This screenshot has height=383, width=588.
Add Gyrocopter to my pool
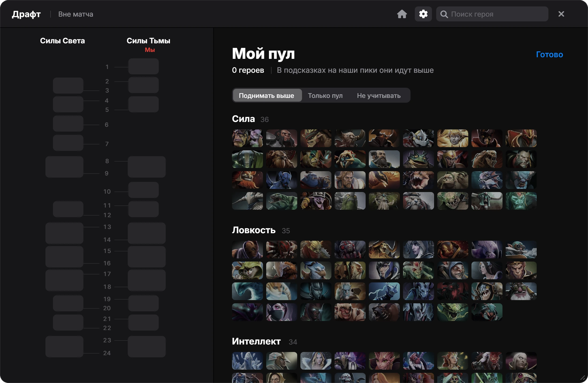[x=521, y=250]
